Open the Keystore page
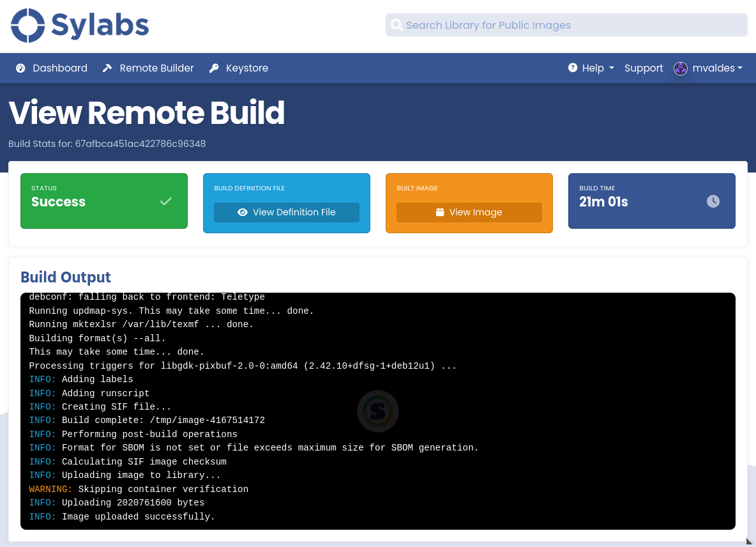The height and width of the screenshot is (547, 756). coord(239,68)
